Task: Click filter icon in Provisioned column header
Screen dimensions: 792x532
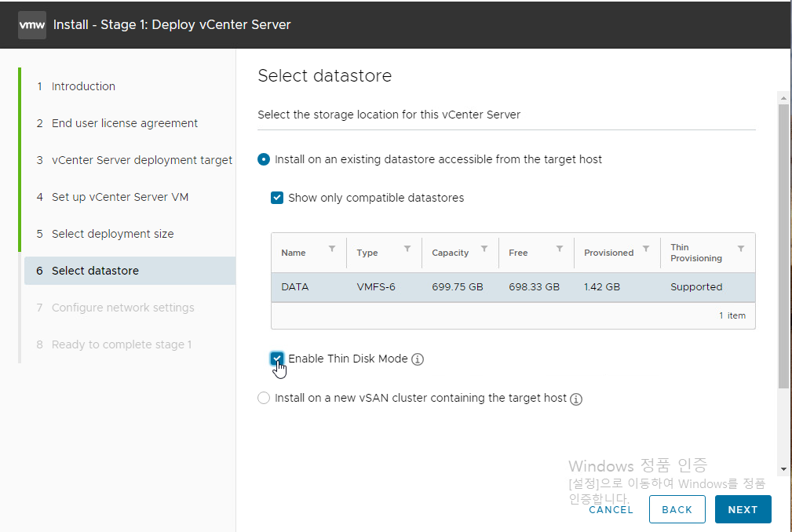Action: click(646, 249)
